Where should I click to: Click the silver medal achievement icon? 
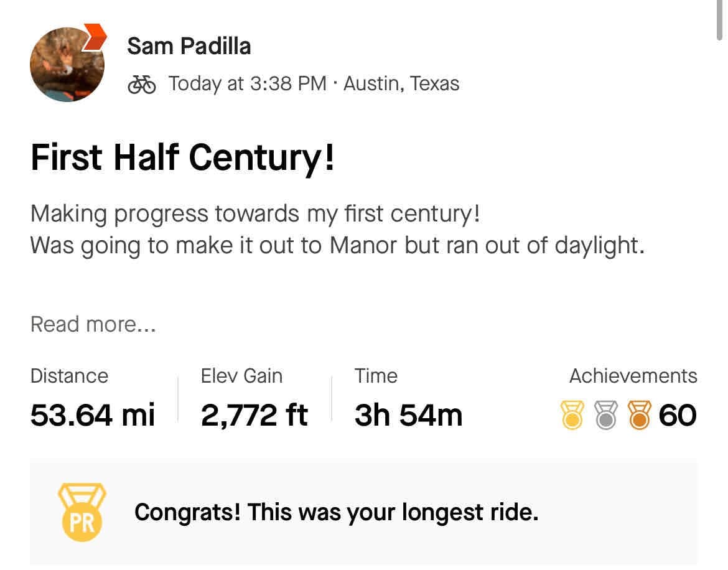(x=605, y=416)
